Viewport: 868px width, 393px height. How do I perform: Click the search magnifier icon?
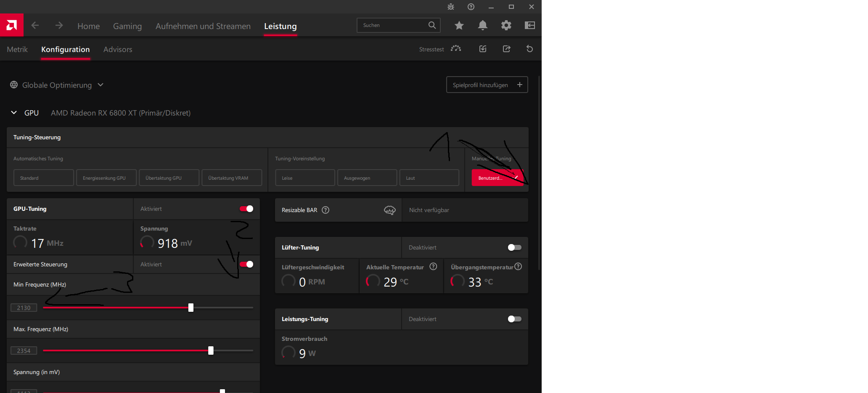tap(432, 25)
